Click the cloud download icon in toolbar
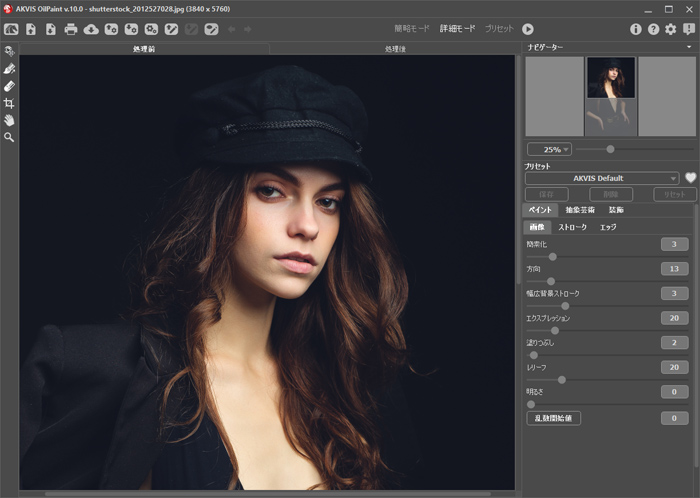 click(91, 29)
